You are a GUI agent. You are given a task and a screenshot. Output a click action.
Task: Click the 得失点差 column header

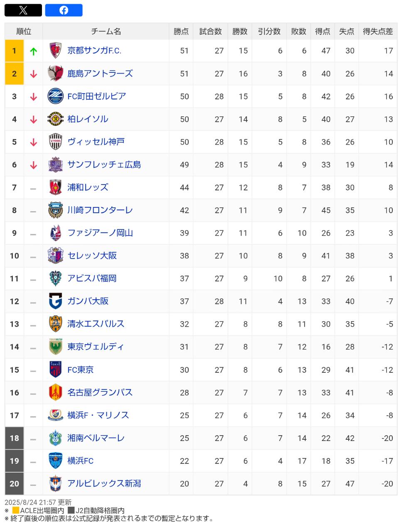377,32
